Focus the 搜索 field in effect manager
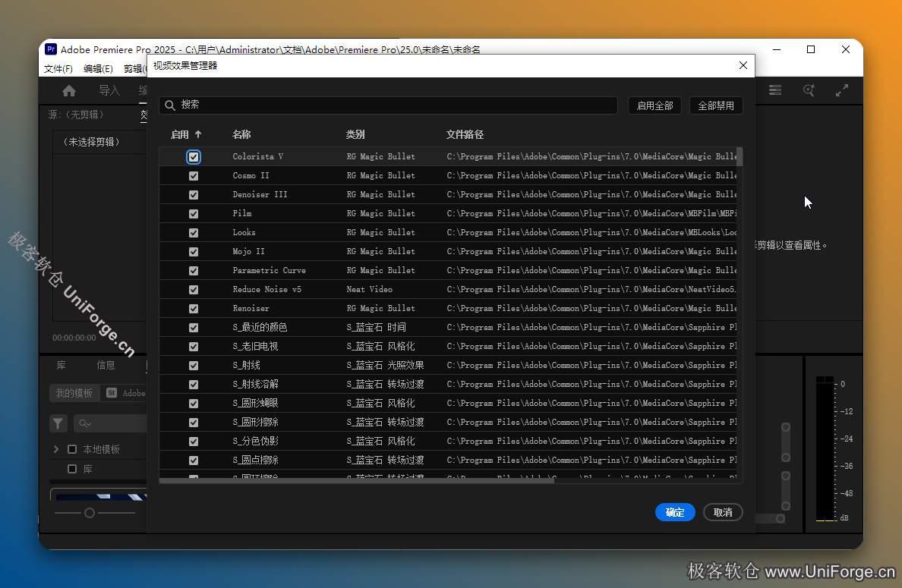902x588 pixels. coord(388,105)
